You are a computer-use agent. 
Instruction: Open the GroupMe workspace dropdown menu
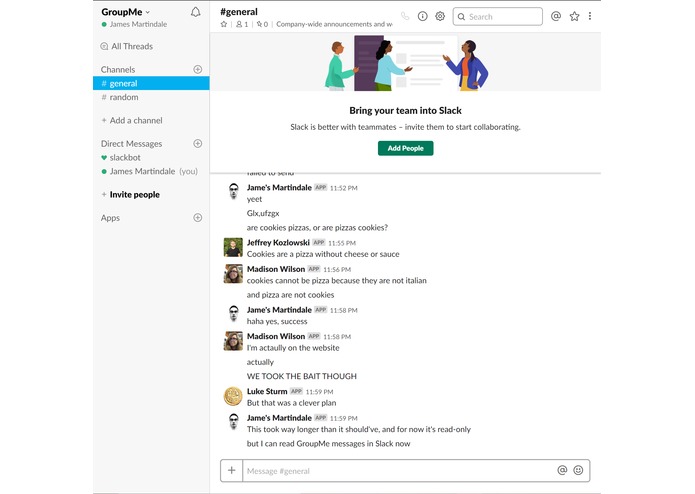pos(125,12)
